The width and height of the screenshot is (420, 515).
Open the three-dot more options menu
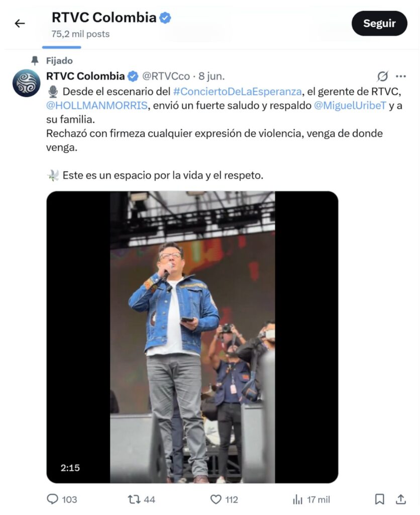(401, 76)
